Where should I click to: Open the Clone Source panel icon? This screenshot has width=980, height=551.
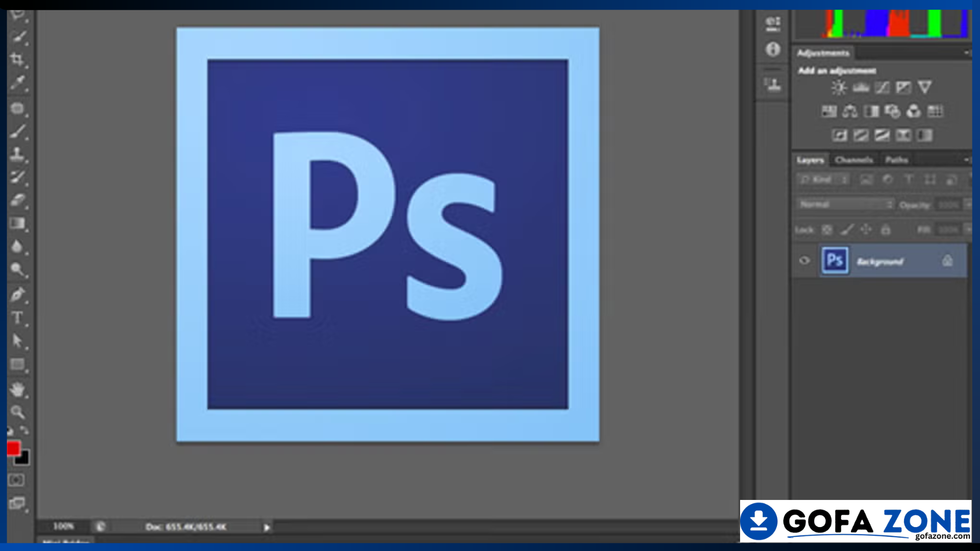point(773,84)
